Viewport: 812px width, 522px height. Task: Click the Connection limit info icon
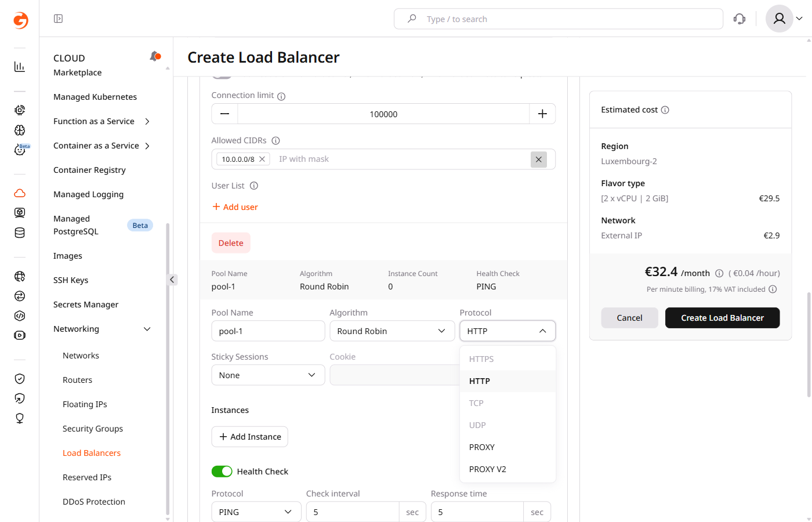tap(281, 96)
